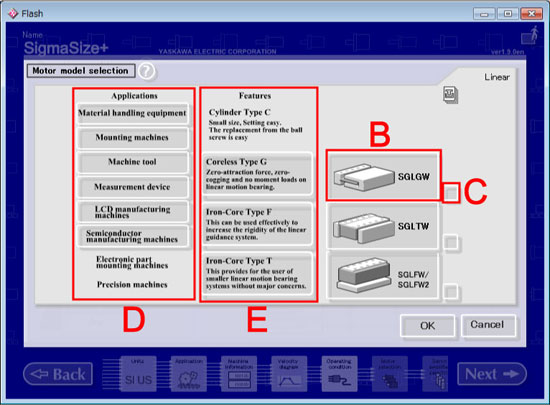Close the Flash window
This screenshot has width=550, height=405.
pos(531,14)
